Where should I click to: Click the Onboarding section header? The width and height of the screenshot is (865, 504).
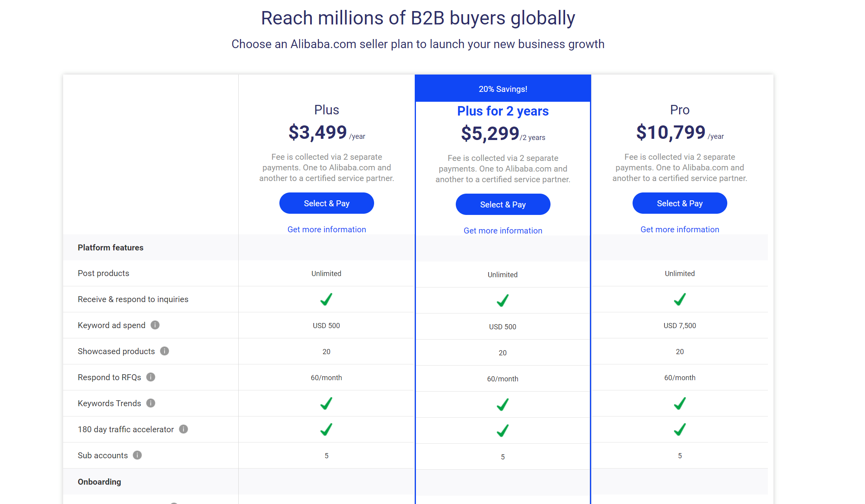[99, 482]
